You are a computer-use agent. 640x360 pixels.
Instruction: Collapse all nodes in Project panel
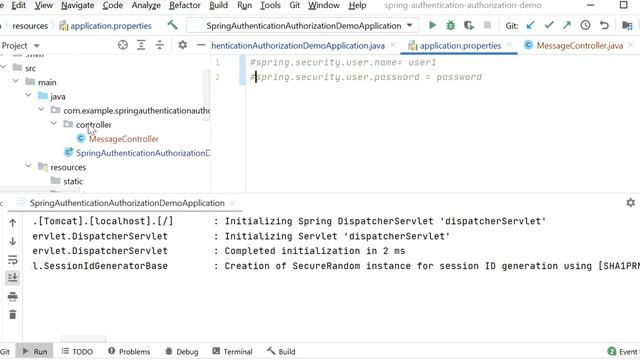coord(160,45)
